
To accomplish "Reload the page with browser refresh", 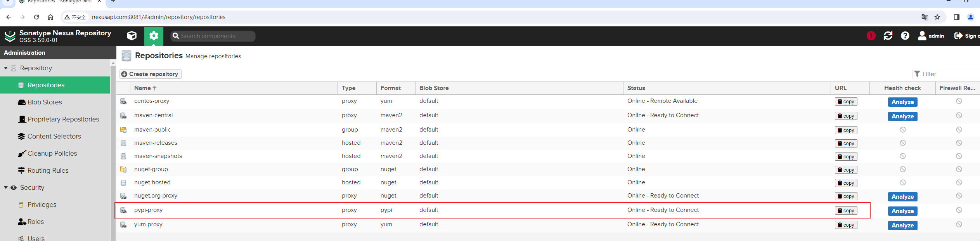I will [x=36, y=17].
